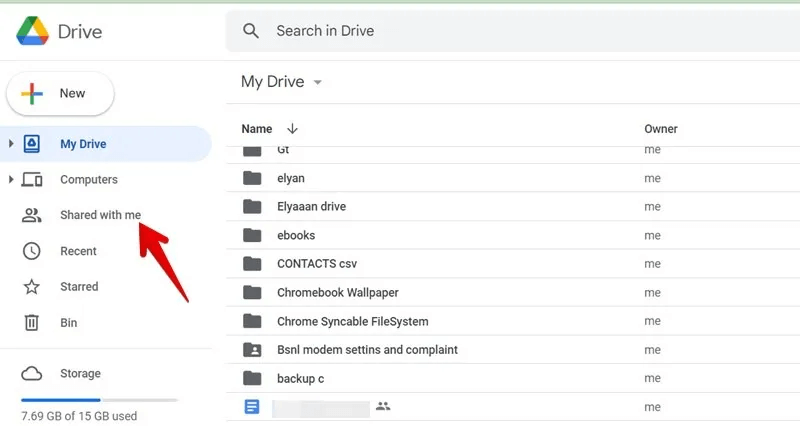Open Starred items
Image resolution: width=800 pixels, height=426 pixels.
[79, 287]
